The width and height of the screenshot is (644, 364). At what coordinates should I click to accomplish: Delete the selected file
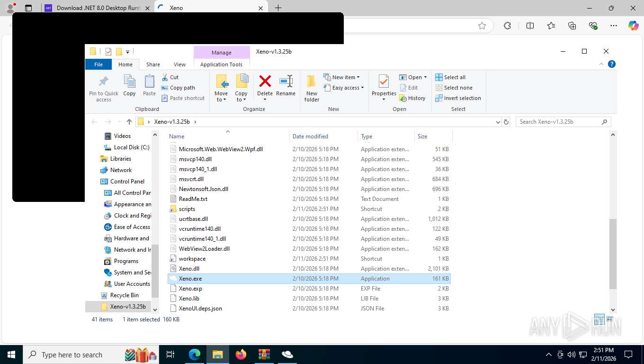tap(265, 86)
